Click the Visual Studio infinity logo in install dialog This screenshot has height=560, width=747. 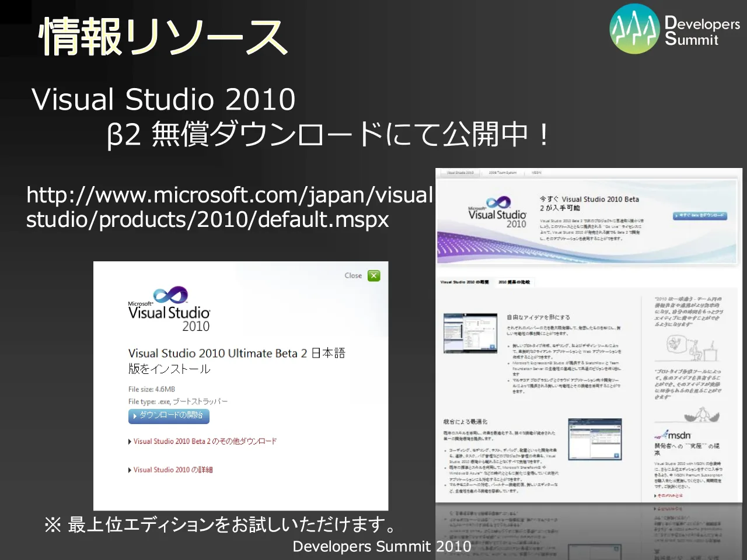click(x=171, y=295)
